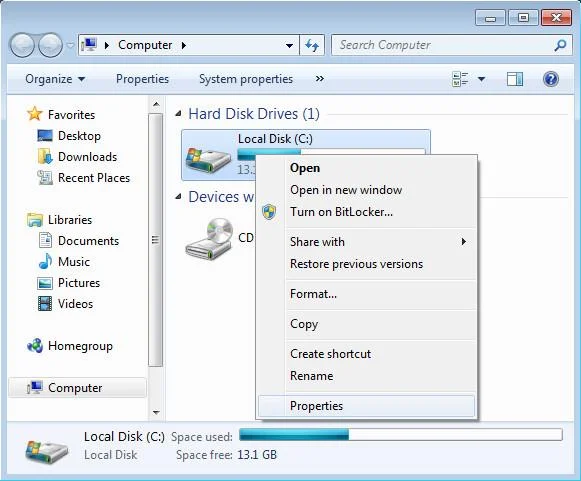Image resolution: width=581 pixels, height=481 pixels.
Task: Click the Downloads folder icon
Action: [x=45, y=156]
